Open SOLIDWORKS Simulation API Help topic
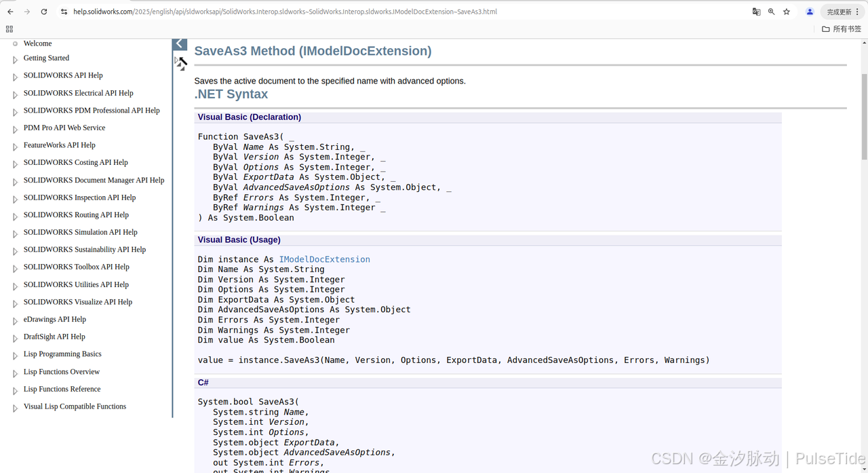Screen dimensions: 868x473 (81, 232)
